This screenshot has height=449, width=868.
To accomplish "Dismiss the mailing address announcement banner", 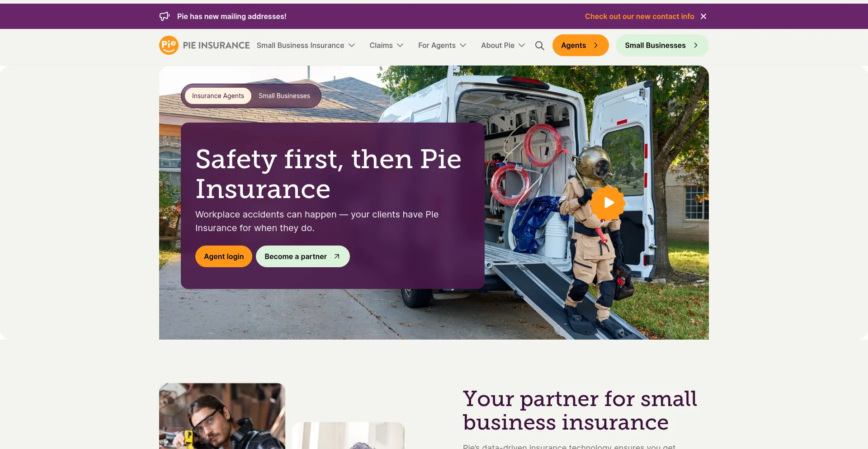I will [x=703, y=16].
